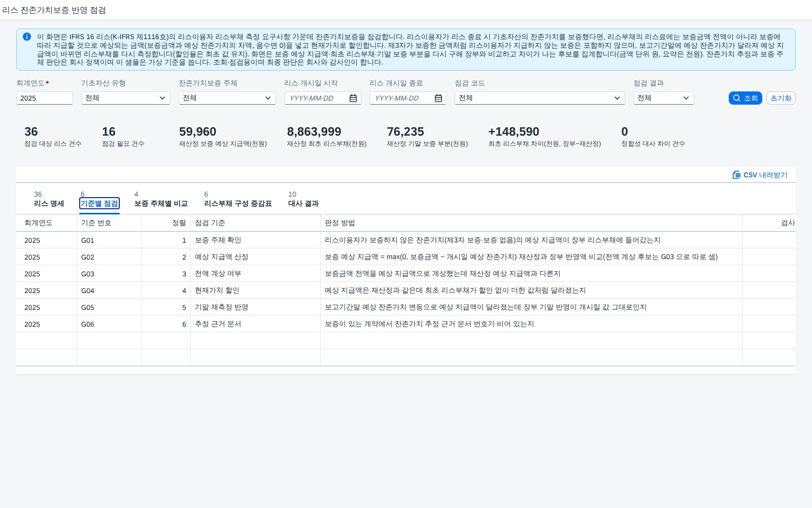Click the 조회 search button
This screenshot has width=812, height=508.
pyautogui.click(x=746, y=98)
